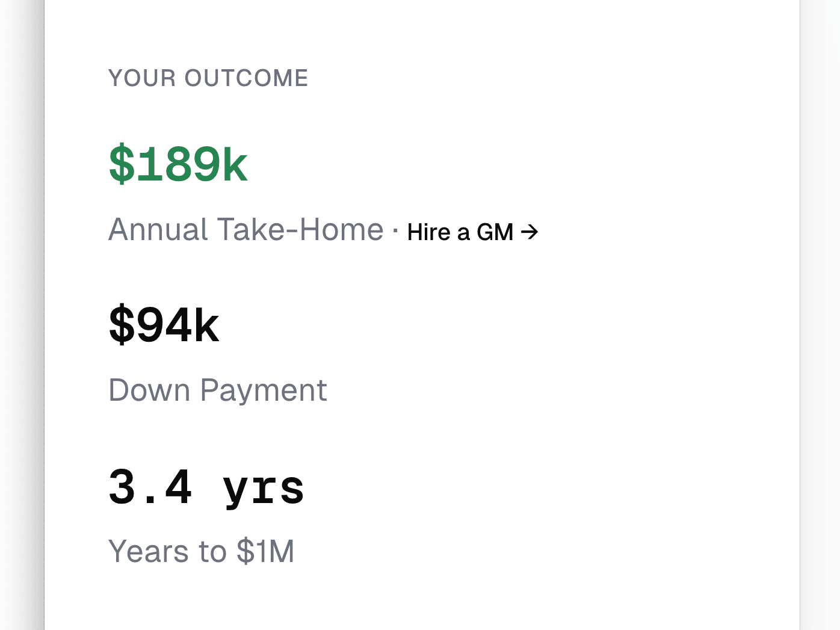Click the arrow icon next to Hire a GM

coord(530,232)
